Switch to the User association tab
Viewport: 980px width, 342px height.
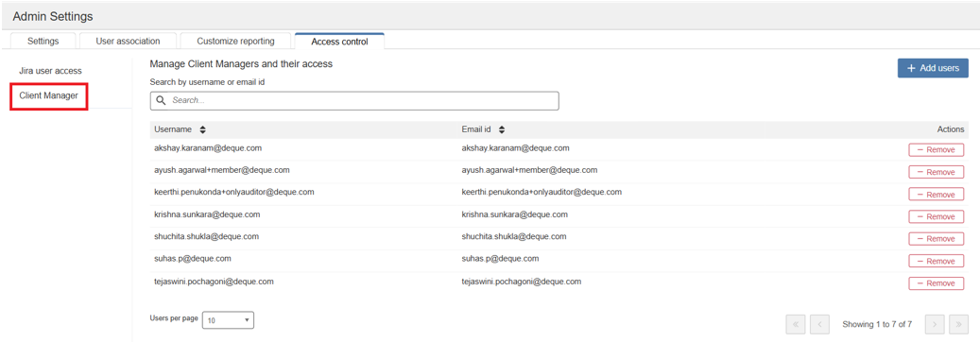click(x=129, y=42)
